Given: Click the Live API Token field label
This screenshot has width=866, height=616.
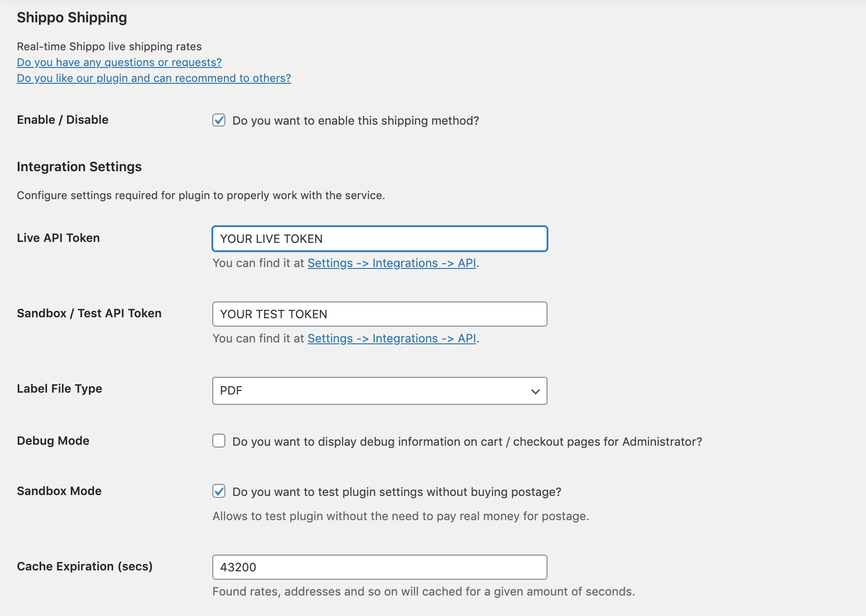Looking at the screenshot, I should 58,238.
